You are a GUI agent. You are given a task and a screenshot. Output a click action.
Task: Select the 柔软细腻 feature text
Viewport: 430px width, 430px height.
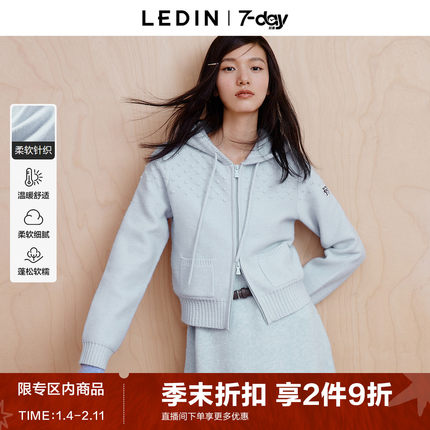click(x=33, y=234)
